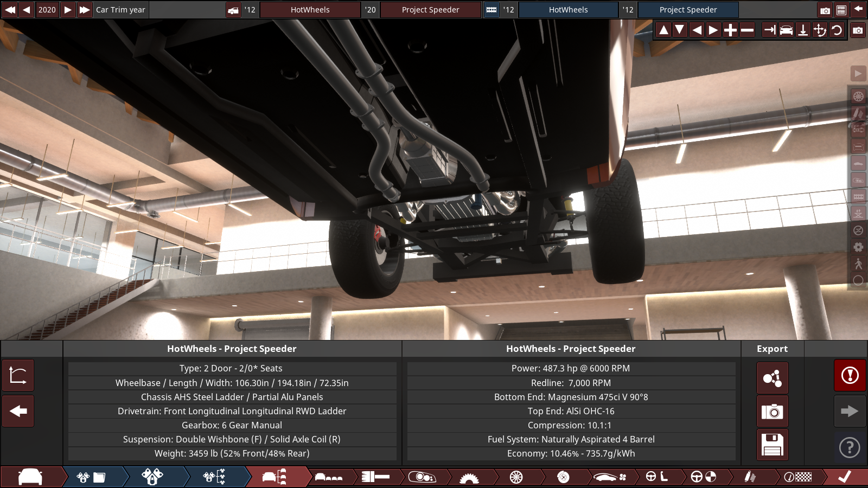Open the gearbox cog tab

469,477
